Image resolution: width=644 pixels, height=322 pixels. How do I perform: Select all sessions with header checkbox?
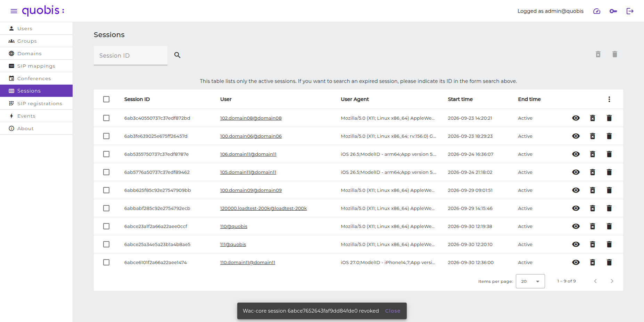(106, 99)
